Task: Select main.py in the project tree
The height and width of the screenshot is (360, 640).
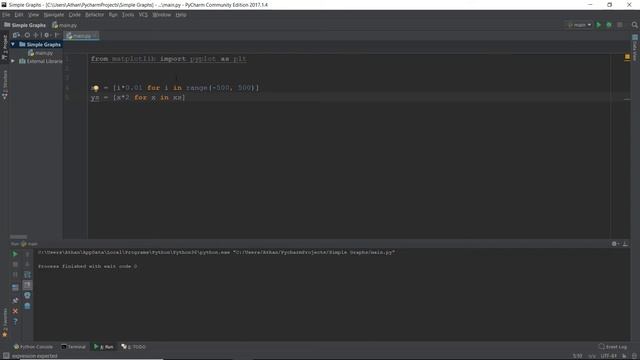Action: pos(40,53)
